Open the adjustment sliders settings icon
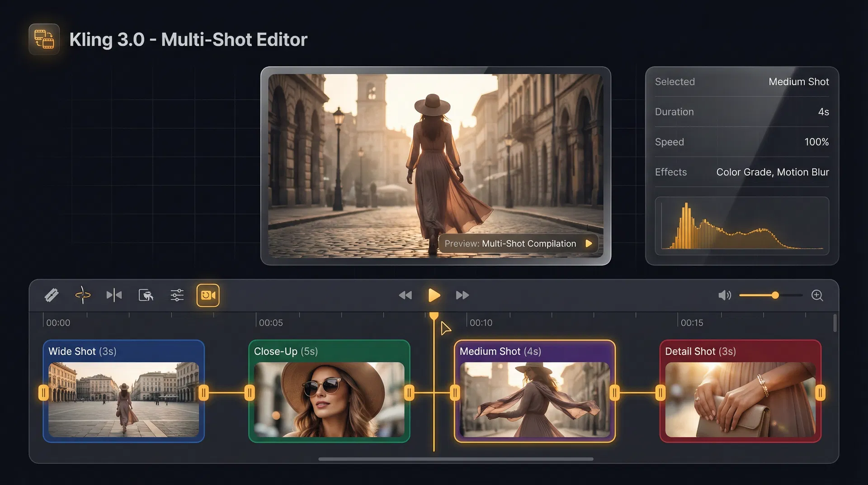Image resolution: width=868 pixels, height=485 pixels. click(x=177, y=295)
